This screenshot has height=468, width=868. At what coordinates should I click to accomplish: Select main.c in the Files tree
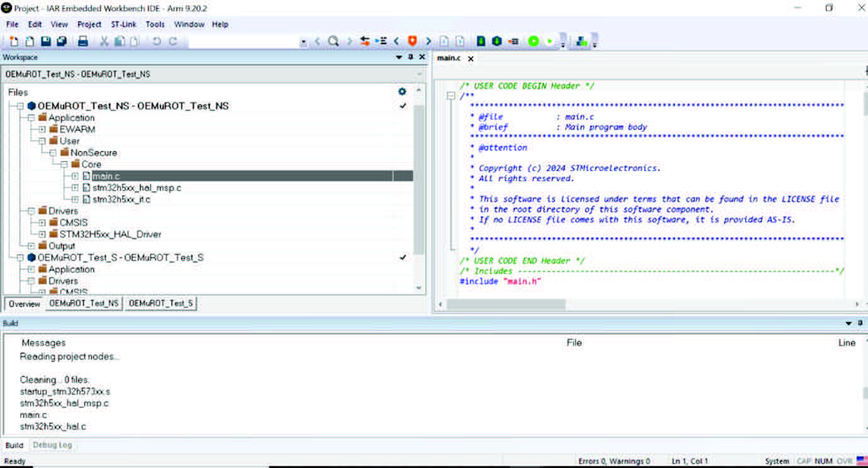[106, 176]
